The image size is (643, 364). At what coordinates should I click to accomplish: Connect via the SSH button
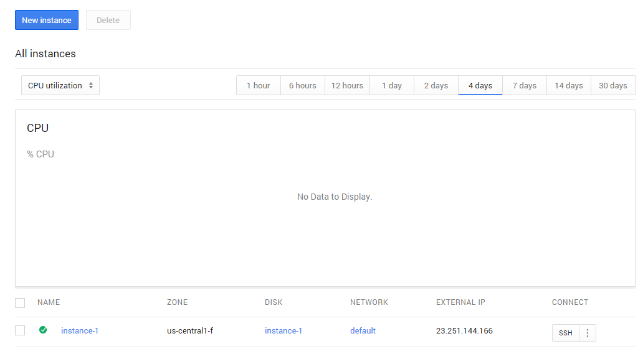pos(566,333)
